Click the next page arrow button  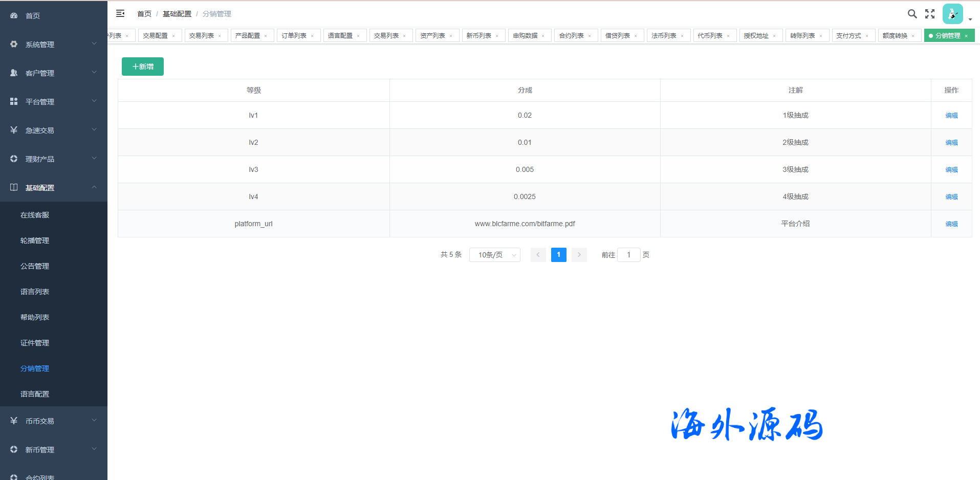click(579, 255)
